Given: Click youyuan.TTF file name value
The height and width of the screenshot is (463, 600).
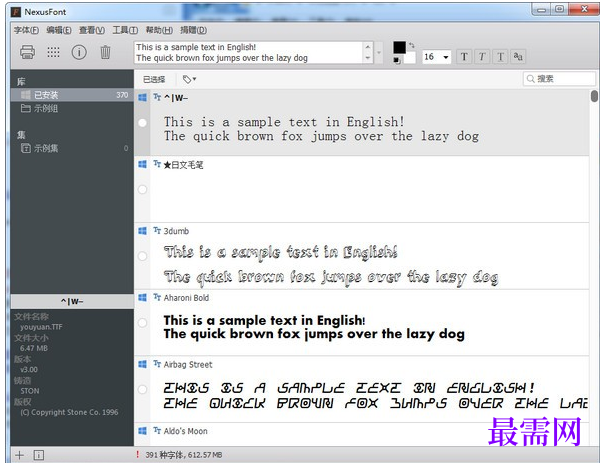Looking at the screenshot, I should click(x=41, y=327).
